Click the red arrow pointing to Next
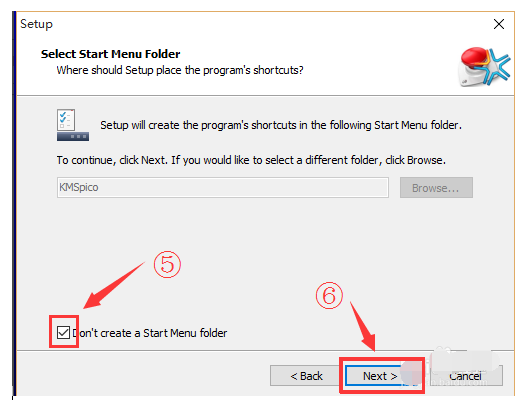The height and width of the screenshot is (408, 524). pyautogui.click(x=363, y=326)
